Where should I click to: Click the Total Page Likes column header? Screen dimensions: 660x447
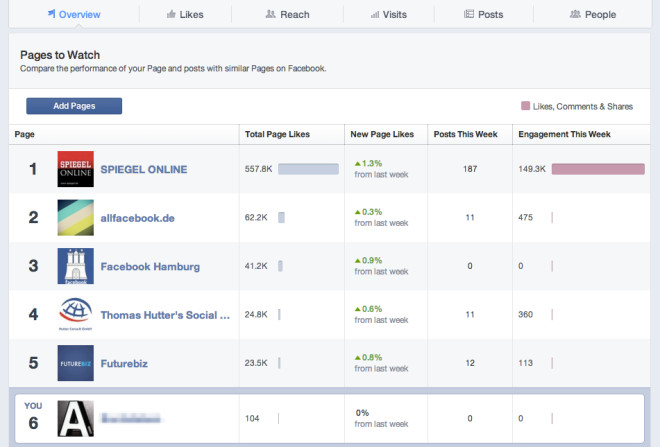[x=277, y=134]
